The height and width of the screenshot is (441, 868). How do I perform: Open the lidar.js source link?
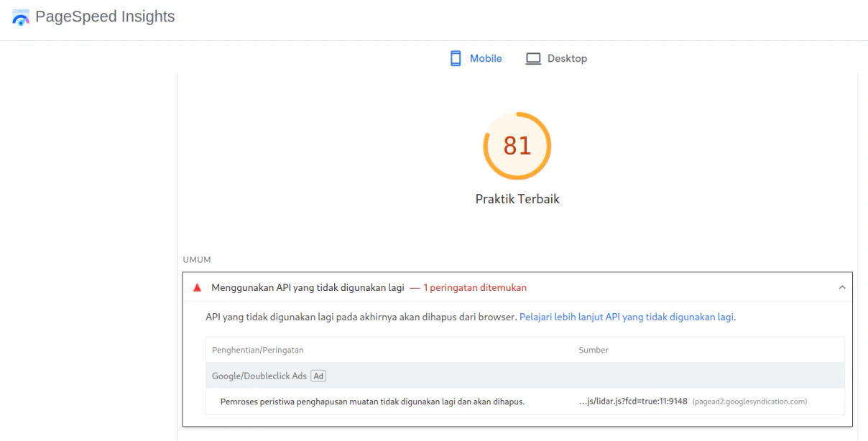[x=633, y=401]
